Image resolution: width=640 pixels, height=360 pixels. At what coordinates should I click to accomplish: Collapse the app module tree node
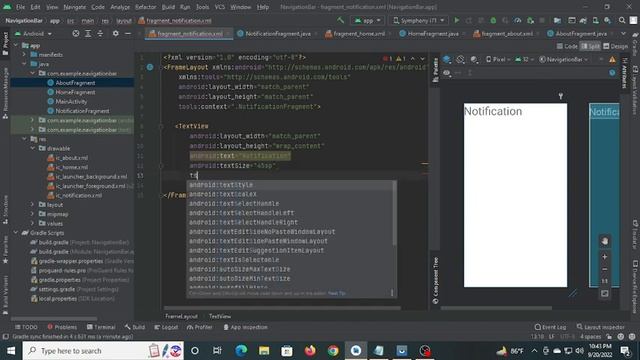16,45
